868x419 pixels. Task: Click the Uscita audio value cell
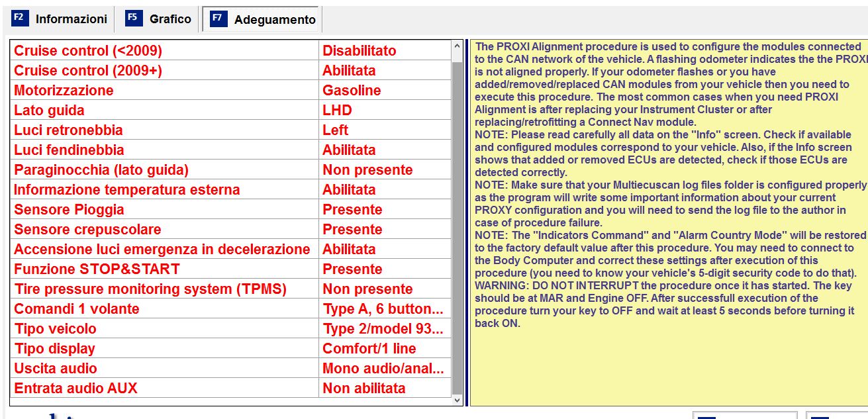[x=385, y=368]
